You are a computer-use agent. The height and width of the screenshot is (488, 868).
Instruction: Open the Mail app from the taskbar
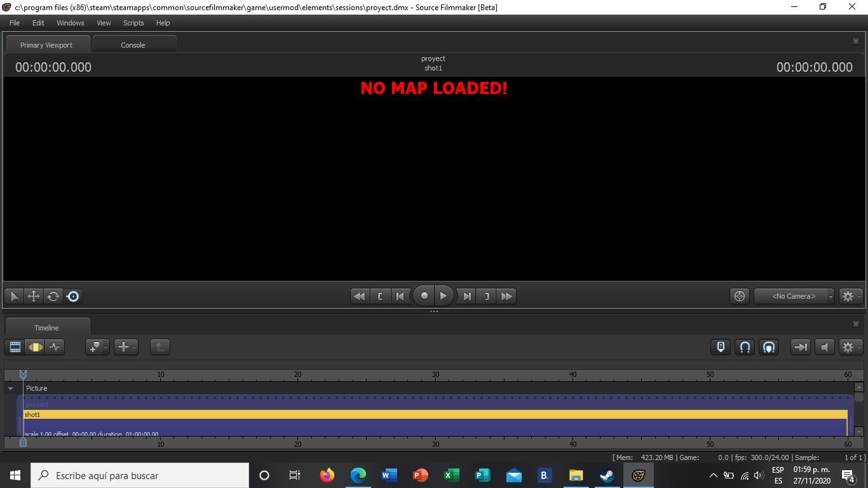(x=514, y=475)
